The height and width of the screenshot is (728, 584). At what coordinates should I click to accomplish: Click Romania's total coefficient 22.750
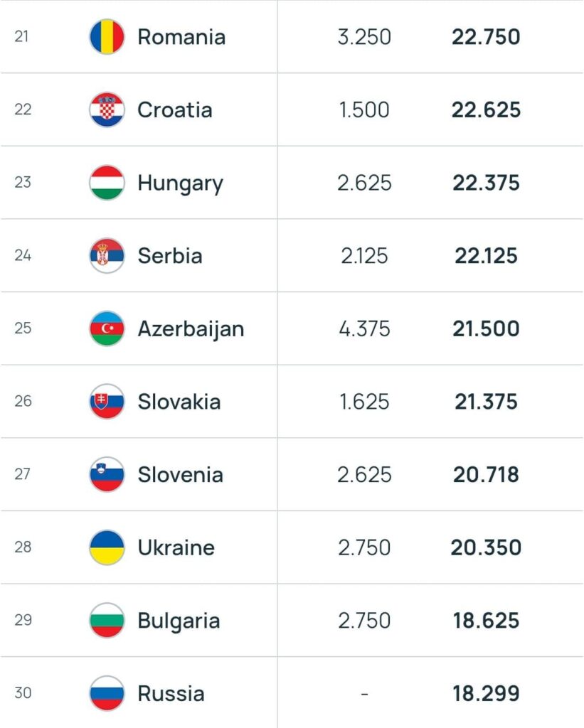click(486, 37)
